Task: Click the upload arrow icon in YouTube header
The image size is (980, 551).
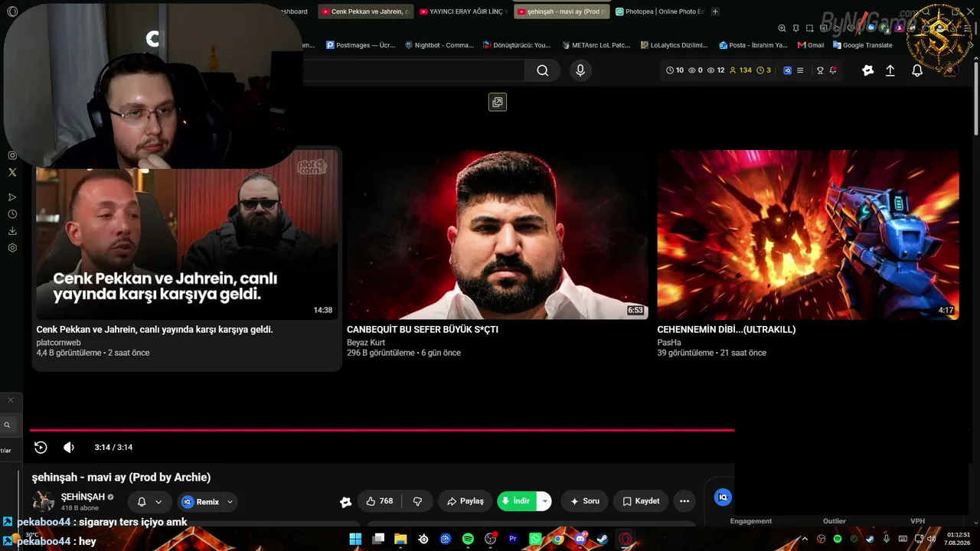Action: (x=890, y=70)
